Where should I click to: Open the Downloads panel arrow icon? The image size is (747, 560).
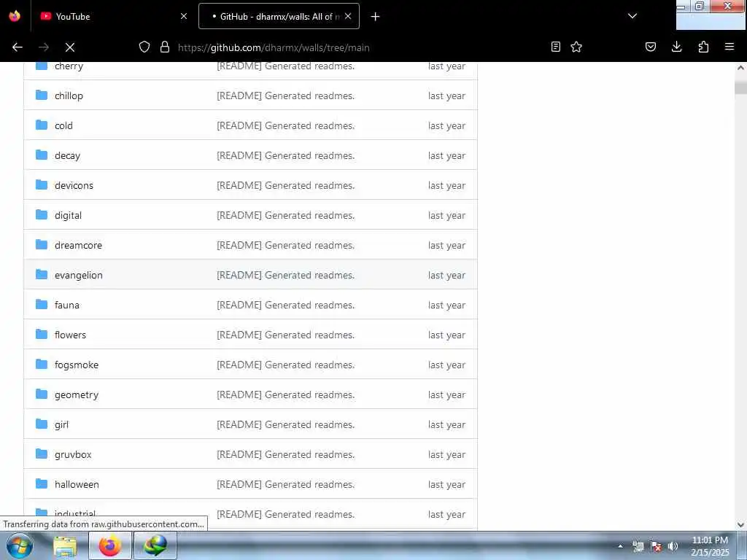(676, 47)
